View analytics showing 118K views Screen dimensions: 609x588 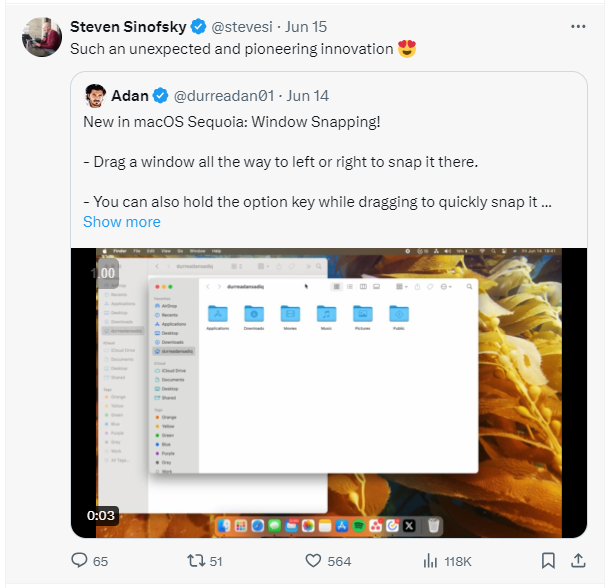point(447,561)
